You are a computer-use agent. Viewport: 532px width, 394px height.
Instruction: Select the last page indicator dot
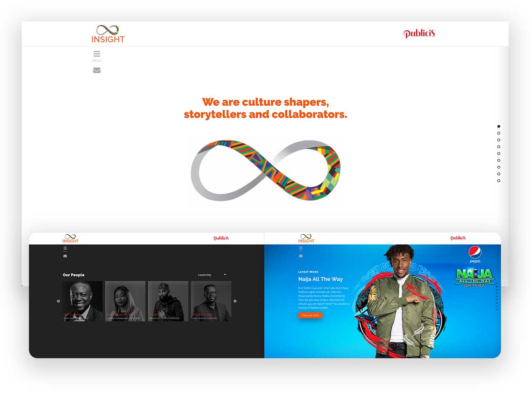pos(499,181)
